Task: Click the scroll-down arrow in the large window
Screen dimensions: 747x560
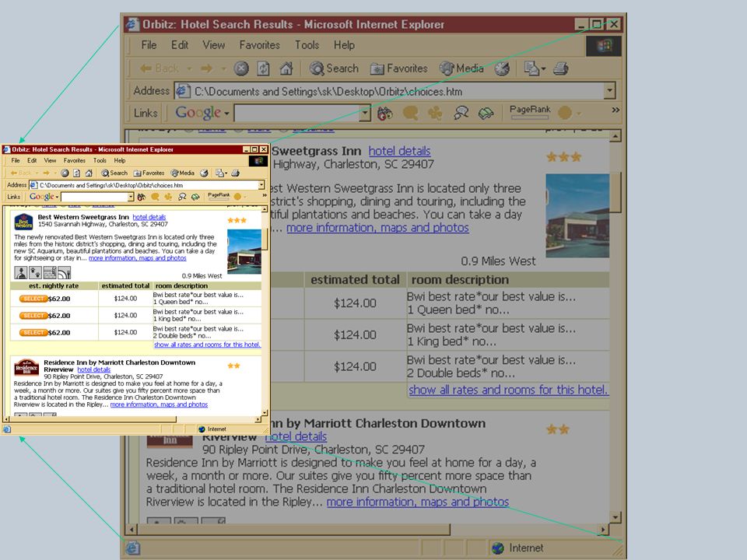Action: click(x=615, y=517)
